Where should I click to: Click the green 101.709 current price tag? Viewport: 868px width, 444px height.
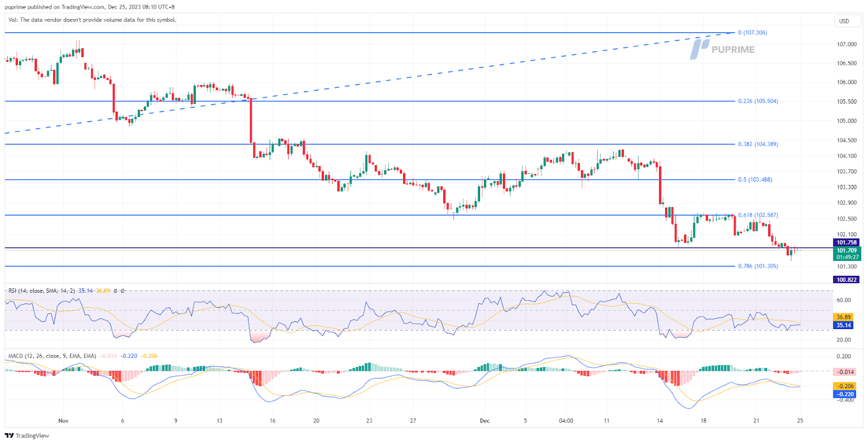pos(846,254)
